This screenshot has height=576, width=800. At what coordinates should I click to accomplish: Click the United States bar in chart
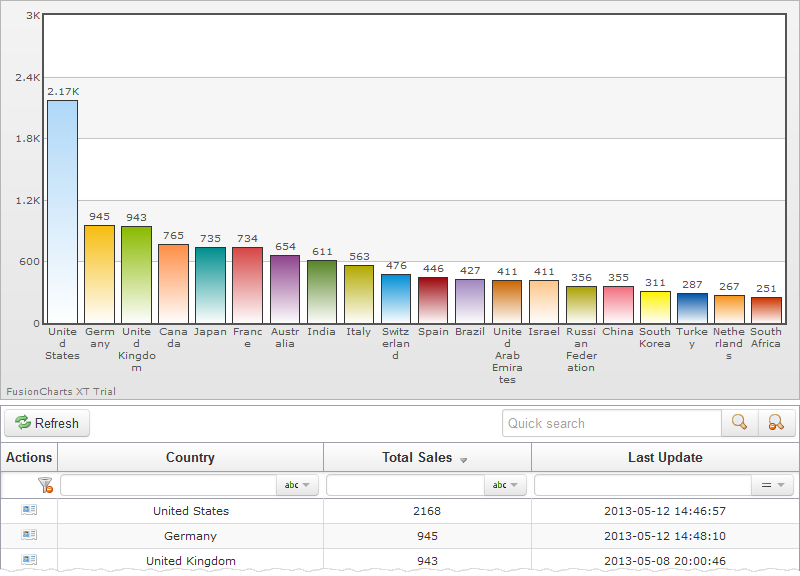(62, 211)
